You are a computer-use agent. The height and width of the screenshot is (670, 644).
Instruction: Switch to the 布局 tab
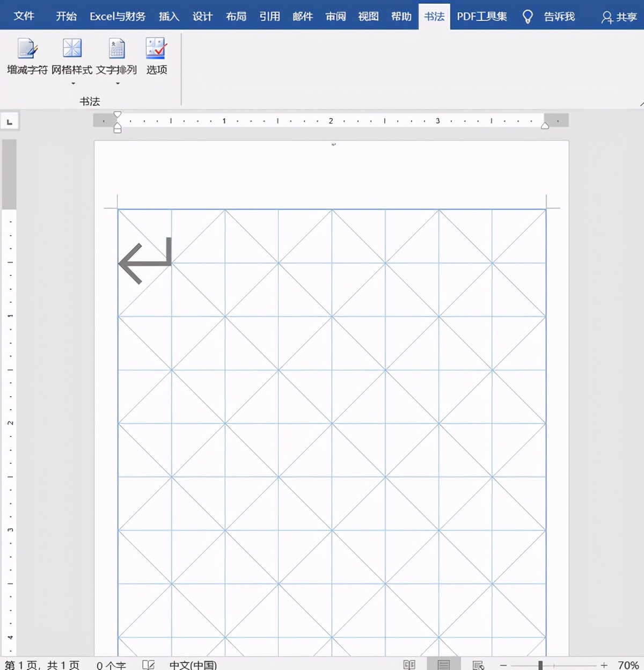pos(236,16)
